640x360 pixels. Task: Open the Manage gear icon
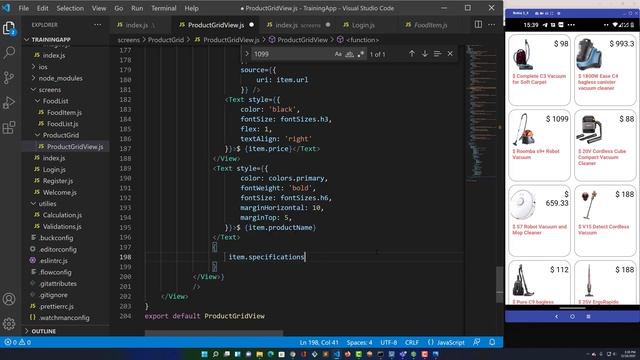pos(9,324)
